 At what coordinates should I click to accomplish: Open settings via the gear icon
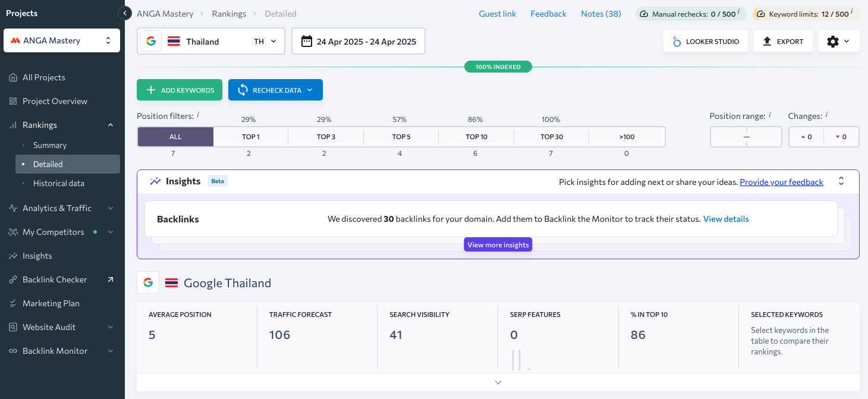tap(833, 42)
